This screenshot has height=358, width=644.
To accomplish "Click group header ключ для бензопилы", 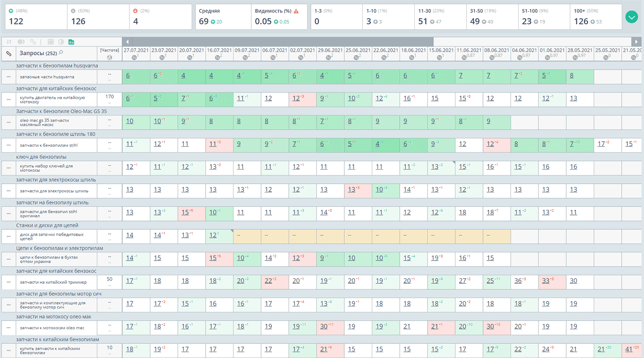I will pos(41,157).
